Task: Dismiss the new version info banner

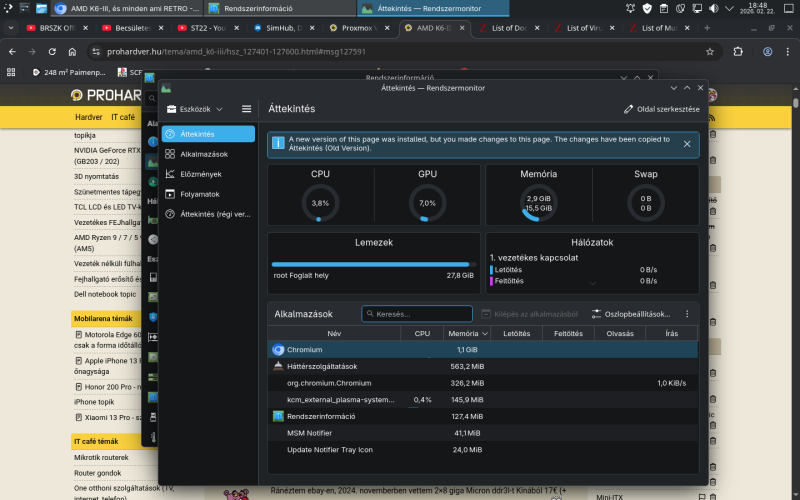Action: (687, 144)
